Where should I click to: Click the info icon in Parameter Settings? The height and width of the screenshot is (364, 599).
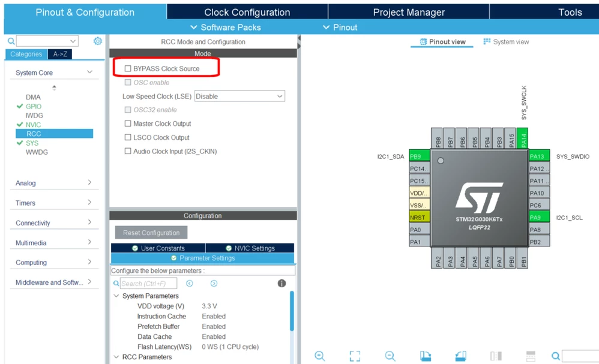point(281,283)
